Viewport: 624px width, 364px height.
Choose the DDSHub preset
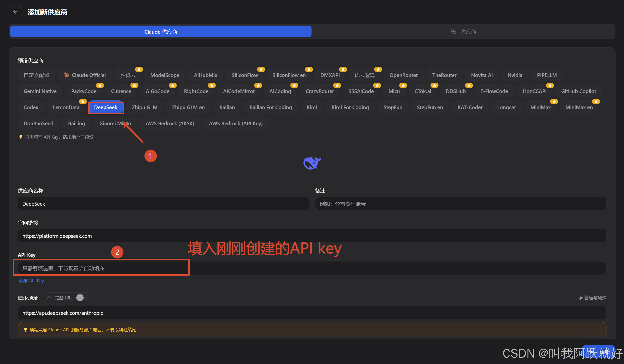(456, 91)
